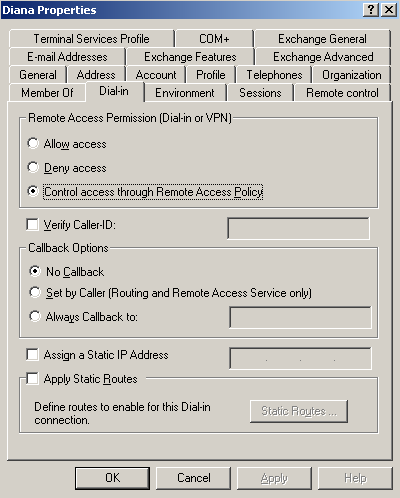
Task: Choose Always Callback to option
Action: pos(35,316)
